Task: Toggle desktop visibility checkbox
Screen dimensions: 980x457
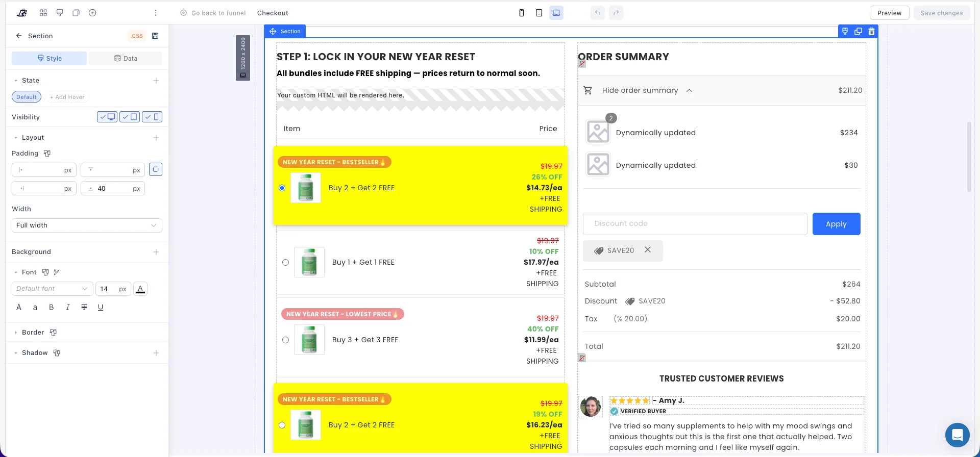Action: pos(107,117)
